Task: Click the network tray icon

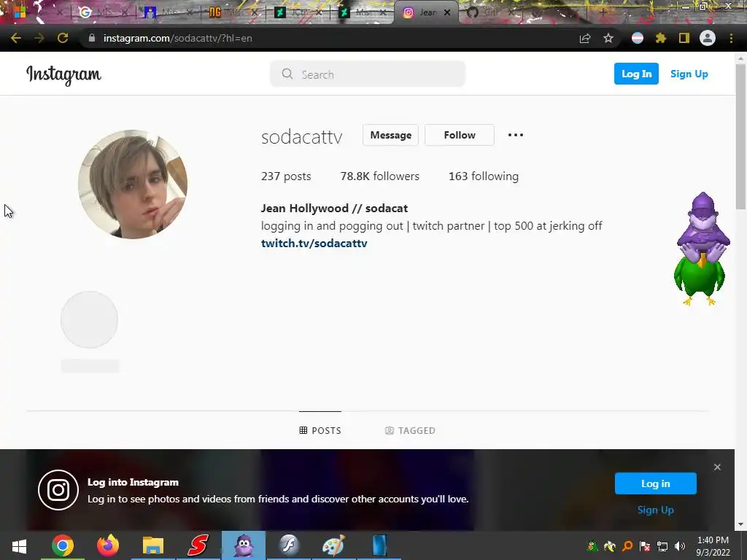Action: coord(662,546)
